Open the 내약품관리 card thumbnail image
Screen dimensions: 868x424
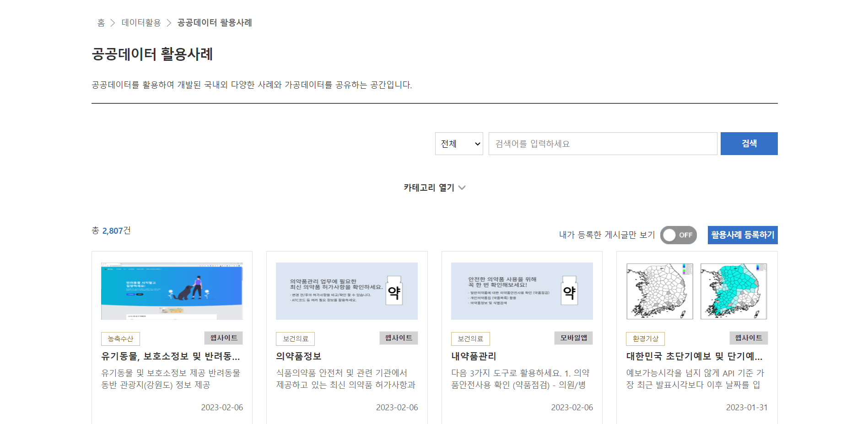click(522, 291)
